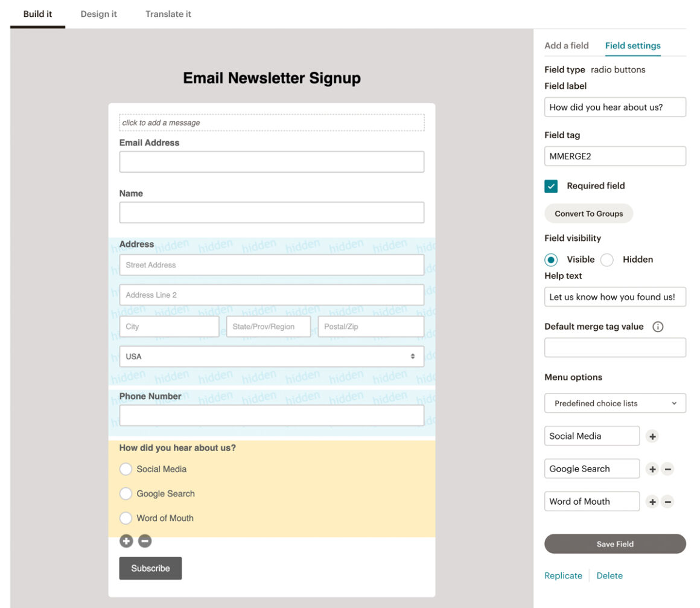700x608 pixels.
Task: Click the Replicate link
Action: tap(562, 575)
